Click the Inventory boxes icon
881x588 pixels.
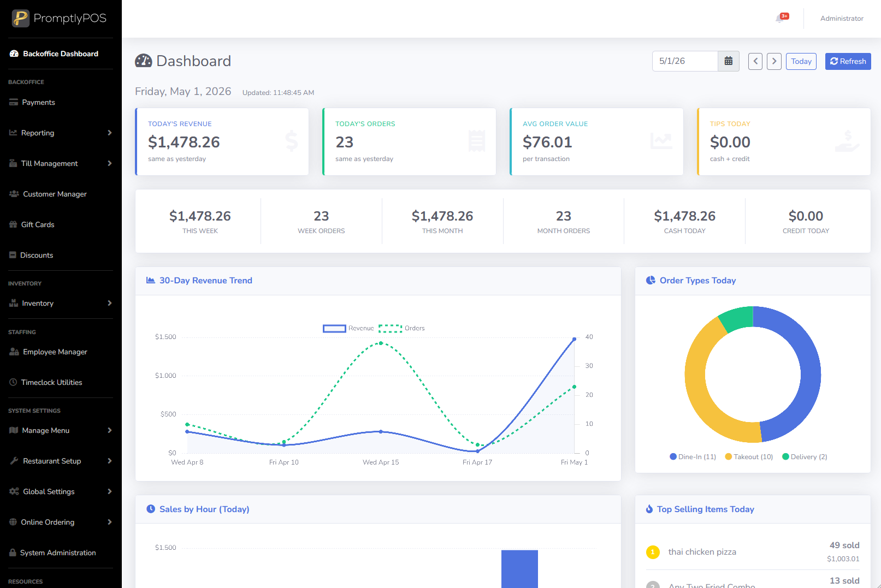point(14,303)
